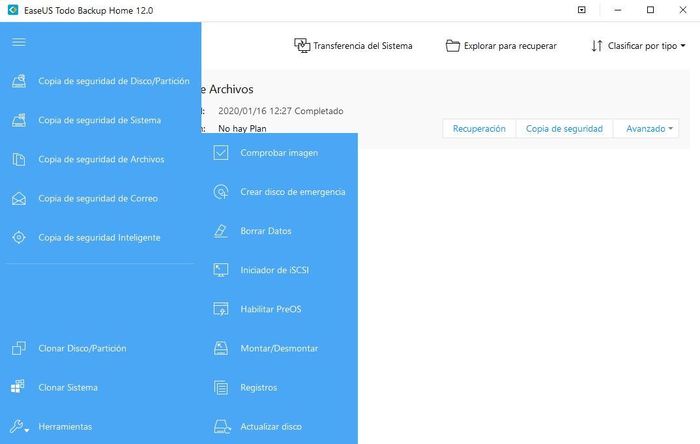Choose Copia de seguridad Inteligente

coord(99,237)
